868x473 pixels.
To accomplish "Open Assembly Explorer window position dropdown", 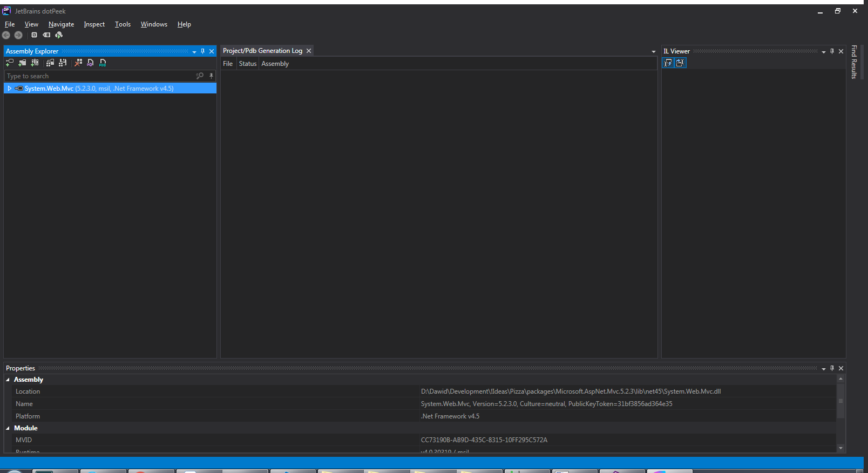I will click(x=194, y=52).
